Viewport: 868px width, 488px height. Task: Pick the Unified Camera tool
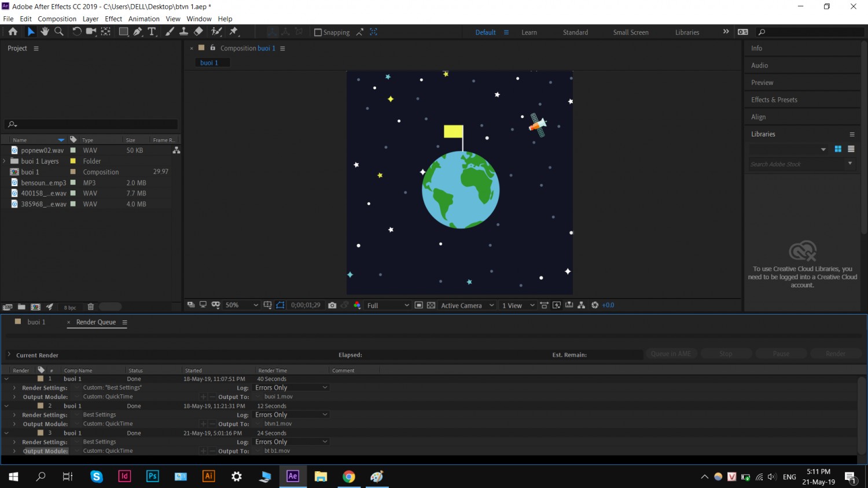[x=91, y=32]
